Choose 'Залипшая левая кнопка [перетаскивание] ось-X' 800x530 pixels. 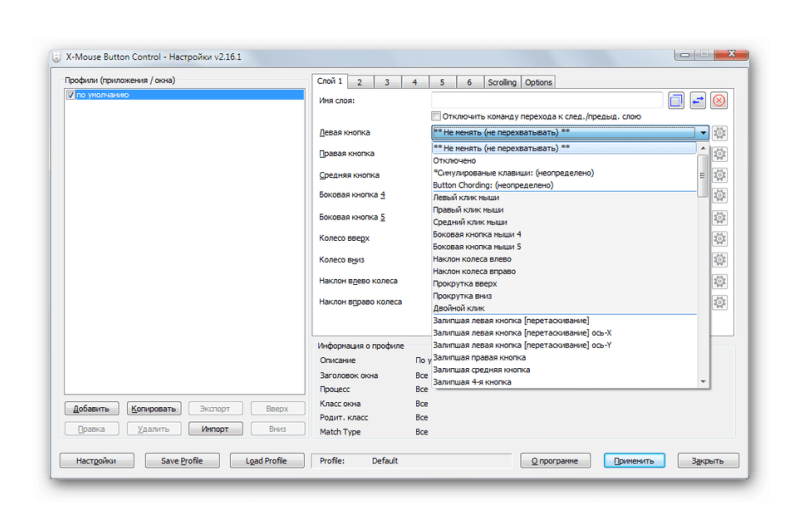coord(564,333)
